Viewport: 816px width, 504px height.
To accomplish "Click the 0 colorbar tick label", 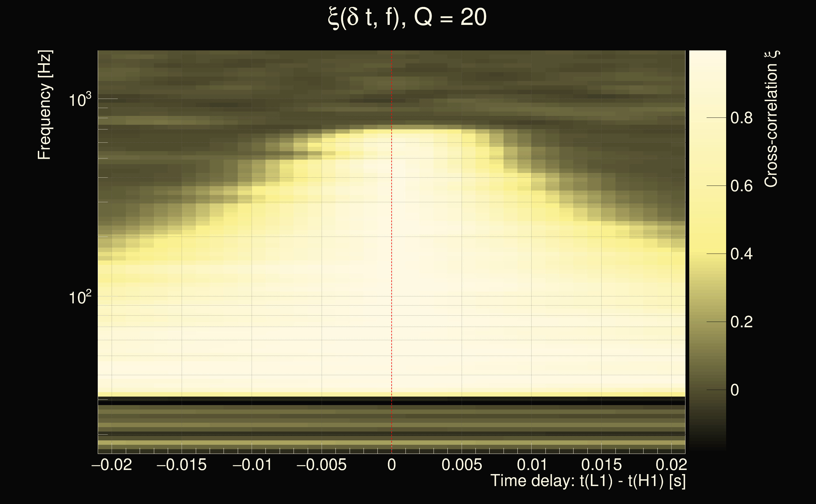I will tap(735, 390).
